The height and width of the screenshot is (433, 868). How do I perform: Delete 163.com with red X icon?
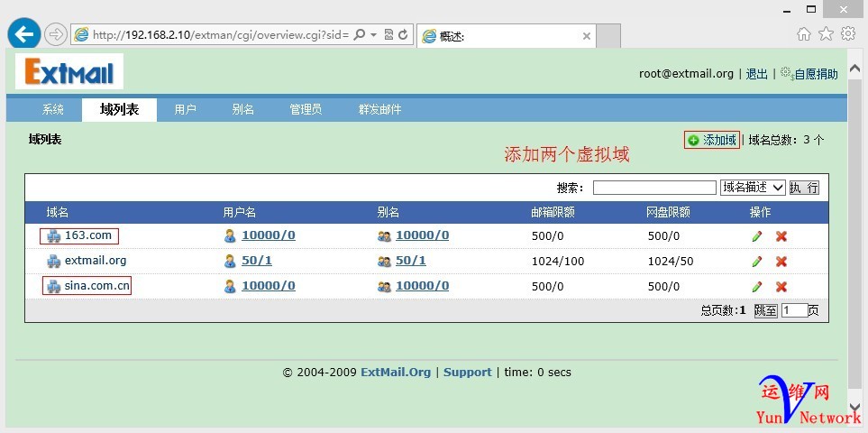pos(781,236)
